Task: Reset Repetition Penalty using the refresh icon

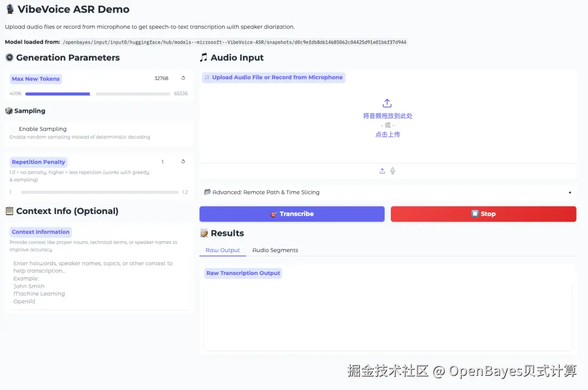Action: pyautogui.click(x=183, y=161)
